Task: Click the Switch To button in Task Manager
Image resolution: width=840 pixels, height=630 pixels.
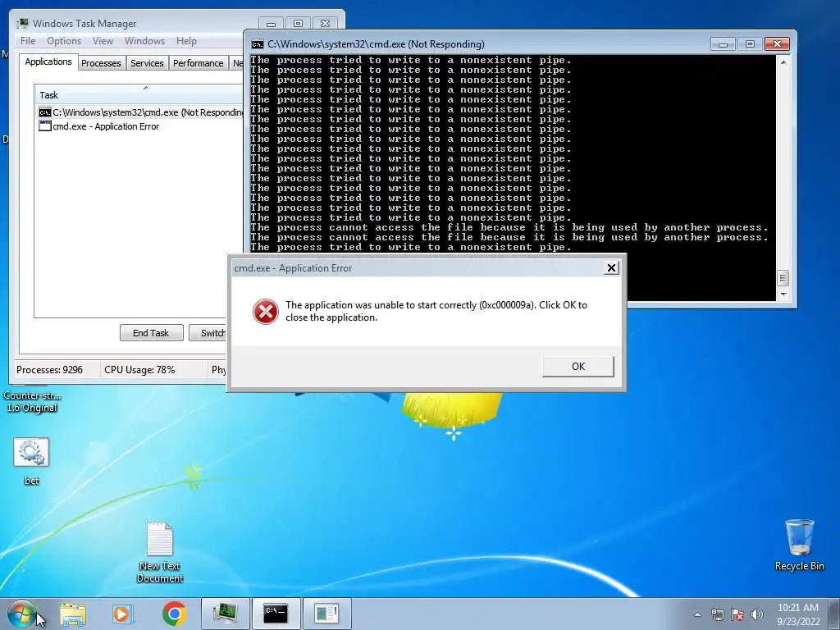Action: tap(209, 333)
